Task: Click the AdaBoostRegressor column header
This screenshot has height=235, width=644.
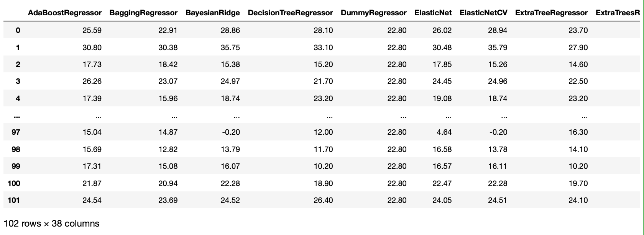Action: pyautogui.click(x=65, y=13)
